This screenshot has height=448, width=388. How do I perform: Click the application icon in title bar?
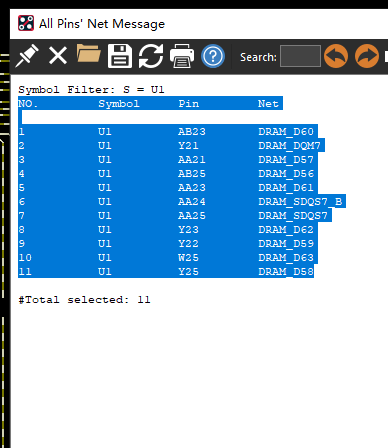click(x=26, y=24)
